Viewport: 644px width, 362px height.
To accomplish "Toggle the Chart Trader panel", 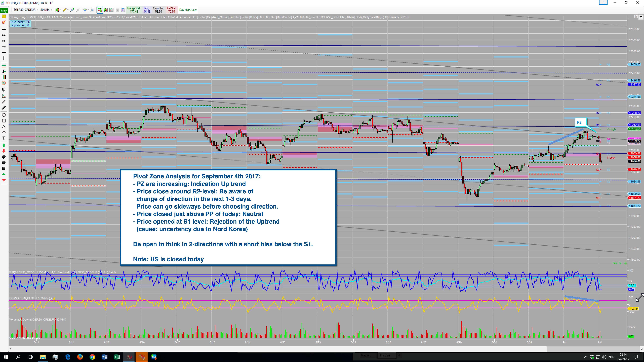I will [x=100, y=10].
